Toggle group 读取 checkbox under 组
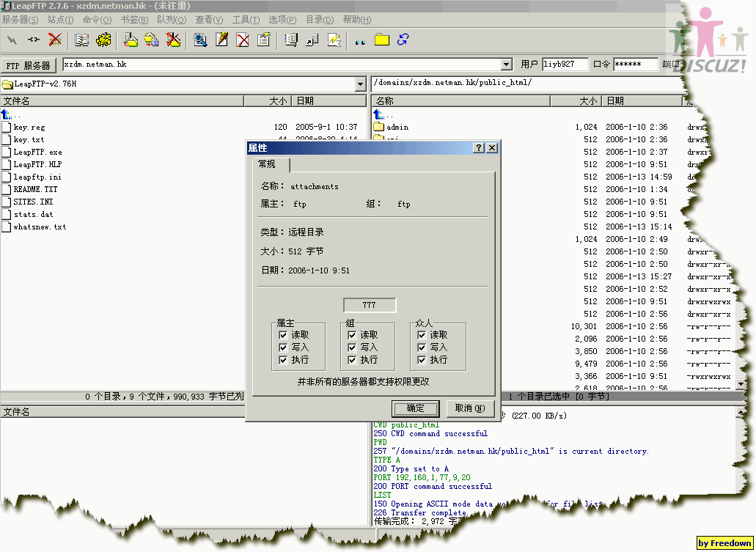The height and width of the screenshot is (552, 756). (352, 335)
